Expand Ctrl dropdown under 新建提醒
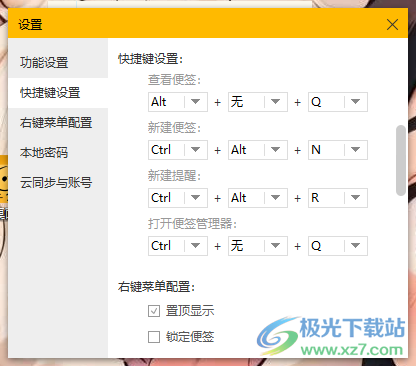Viewport: 416px width, 366px height. (x=178, y=198)
